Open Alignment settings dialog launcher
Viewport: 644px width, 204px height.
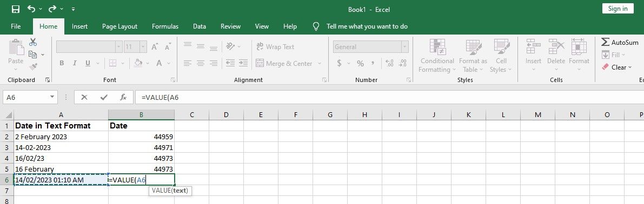click(x=324, y=80)
